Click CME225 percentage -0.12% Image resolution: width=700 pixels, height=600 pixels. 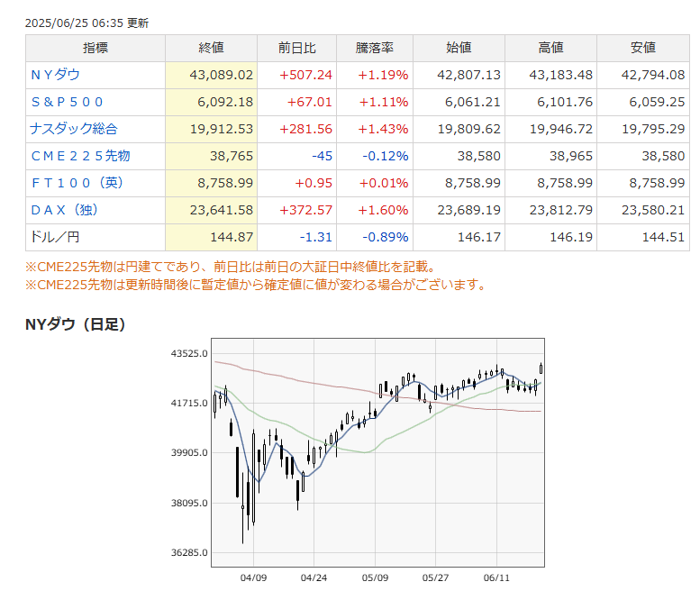[x=386, y=156]
